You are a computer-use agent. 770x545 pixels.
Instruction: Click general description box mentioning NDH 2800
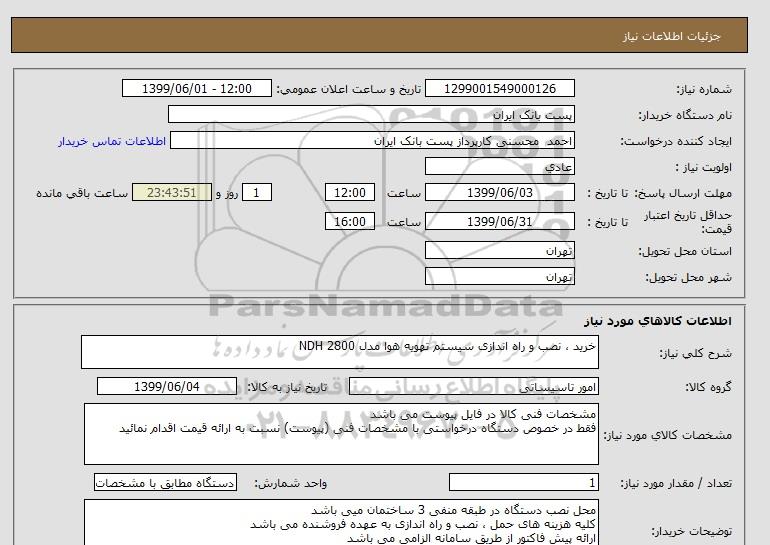pyautogui.click(x=340, y=352)
